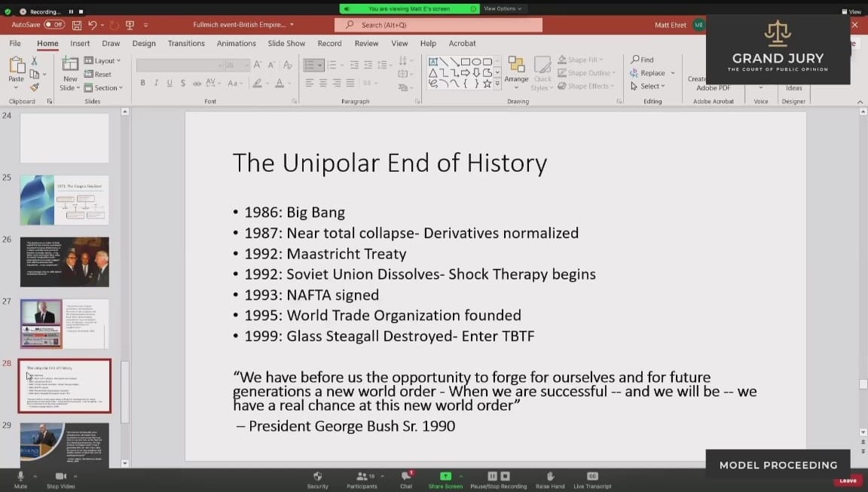Select slide 26 thumbnail with photo
868x492 pixels.
64,261
